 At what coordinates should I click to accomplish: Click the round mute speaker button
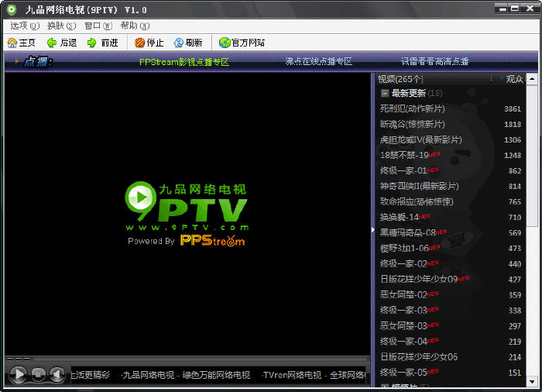(57, 375)
